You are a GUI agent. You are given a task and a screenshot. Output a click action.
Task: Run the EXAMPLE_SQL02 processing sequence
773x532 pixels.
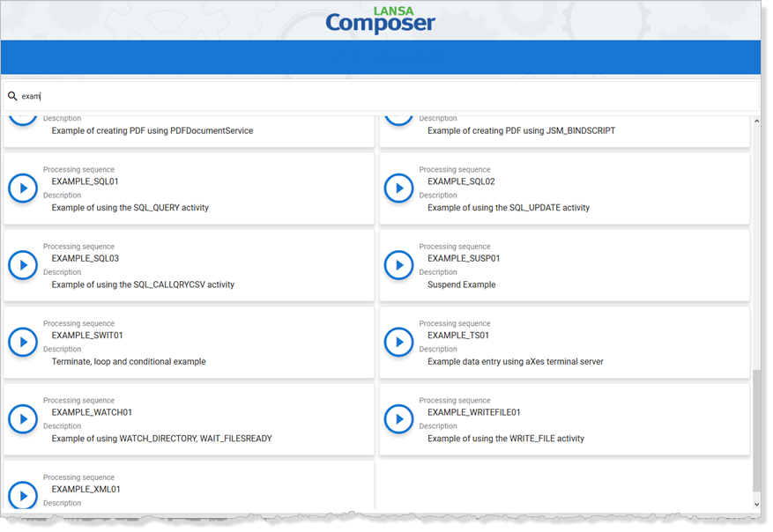pos(398,188)
